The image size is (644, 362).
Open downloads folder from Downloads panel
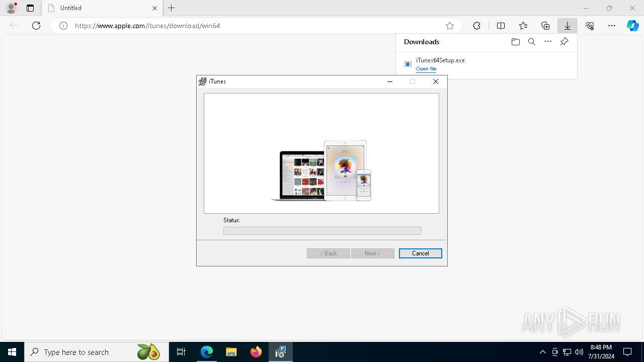(515, 42)
